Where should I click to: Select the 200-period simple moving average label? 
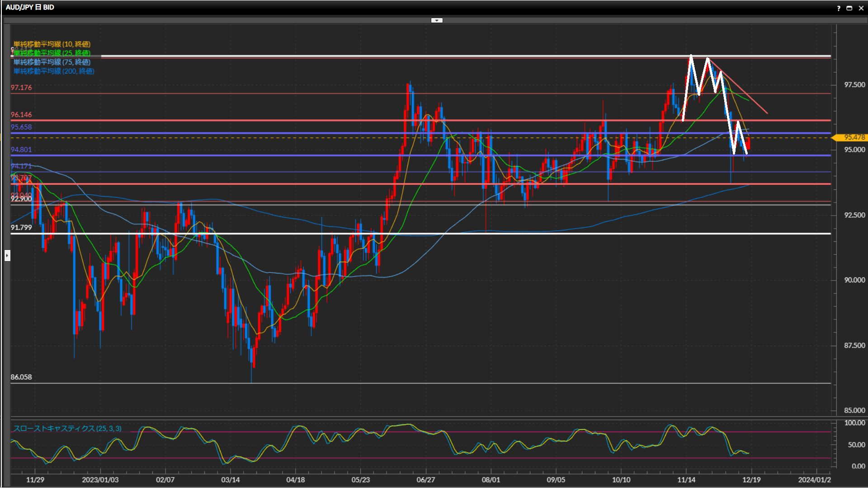click(53, 71)
